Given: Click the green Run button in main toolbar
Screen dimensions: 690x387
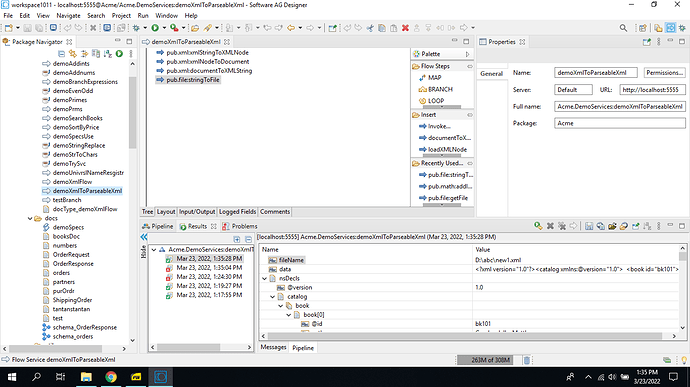Looking at the screenshot, I should (155, 28).
